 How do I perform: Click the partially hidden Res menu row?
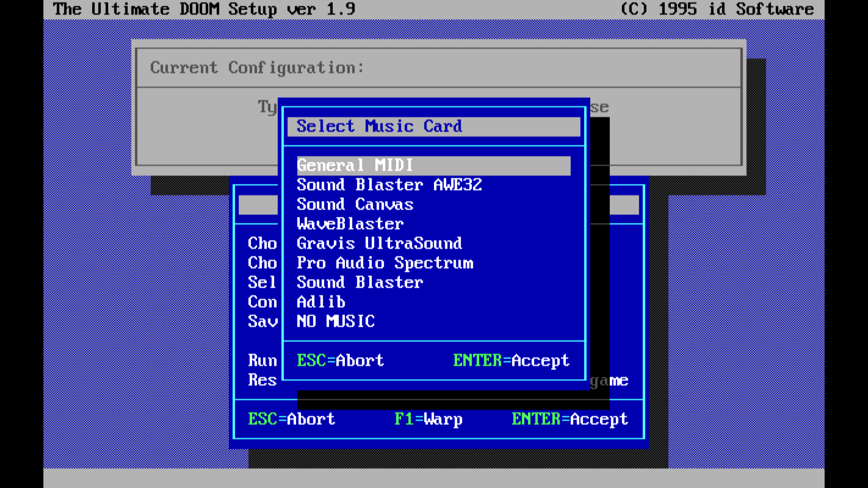coord(262,380)
